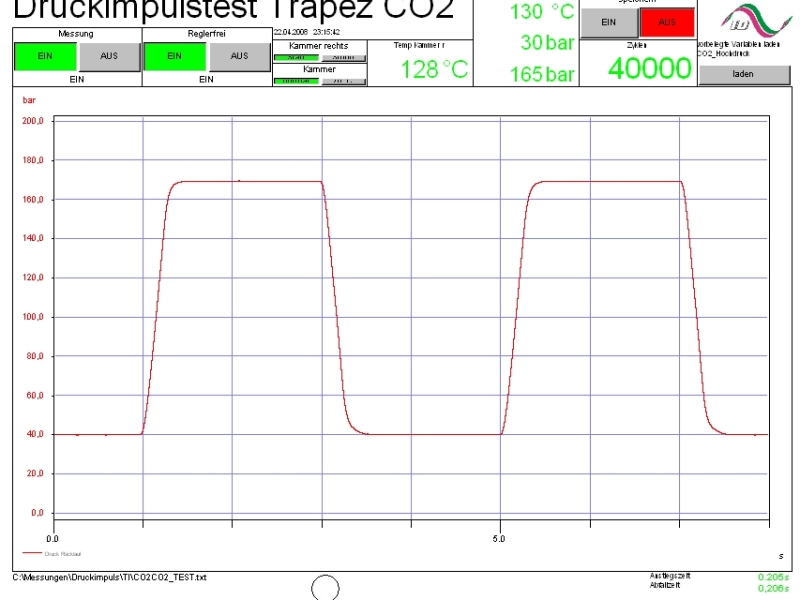800x600 pixels.
Task: Click the Messung status text EIN below buttons
Action: click(x=77, y=79)
